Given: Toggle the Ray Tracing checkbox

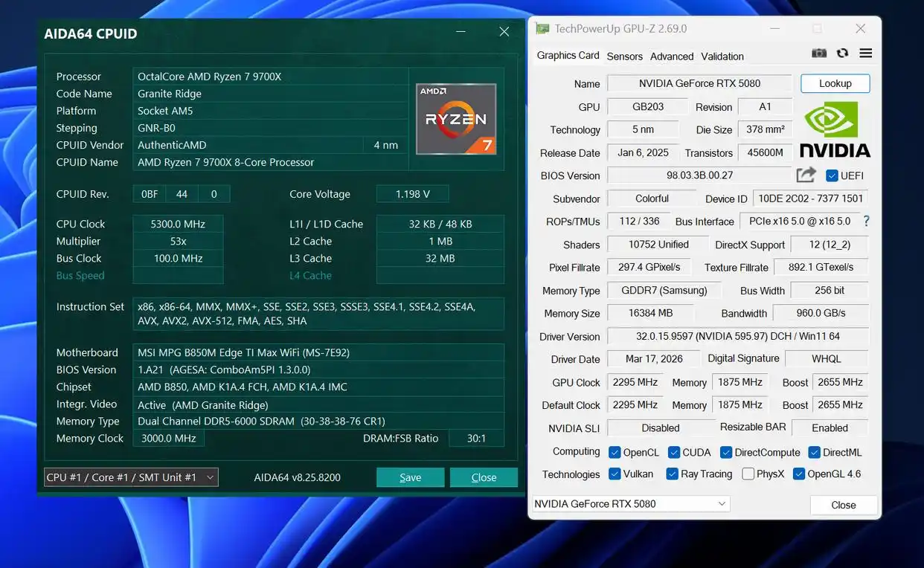Looking at the screenshot, I should click(672, 474).
